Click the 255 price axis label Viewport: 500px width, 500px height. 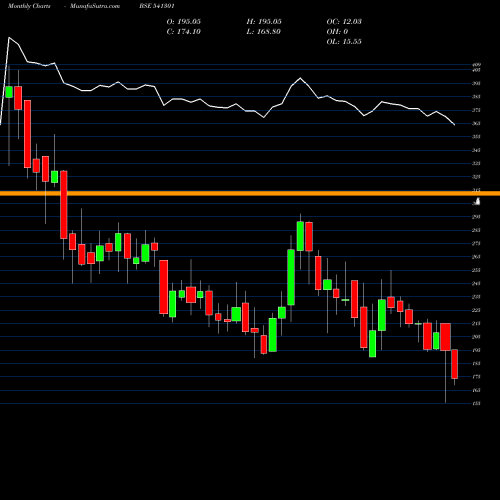477,270
